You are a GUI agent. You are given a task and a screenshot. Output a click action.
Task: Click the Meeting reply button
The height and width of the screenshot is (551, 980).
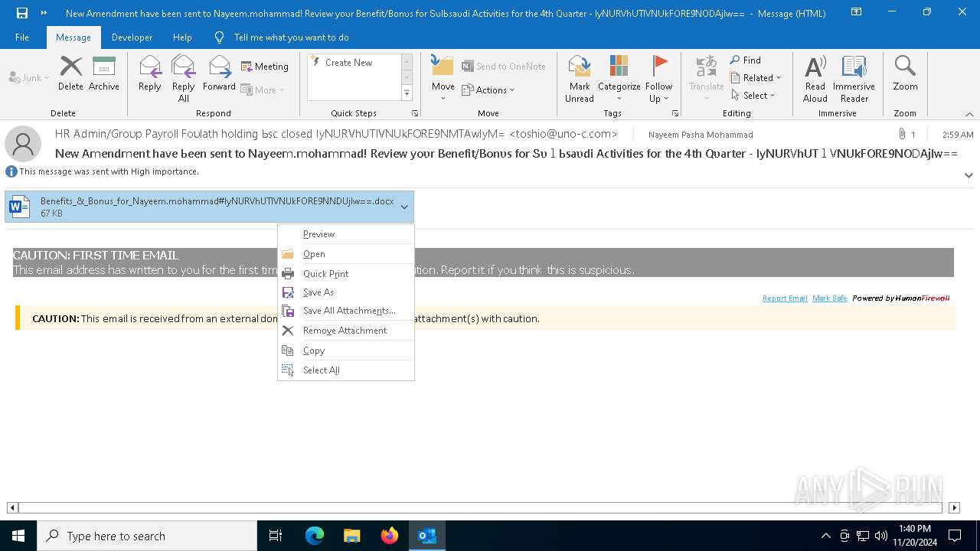coord(265,67)
